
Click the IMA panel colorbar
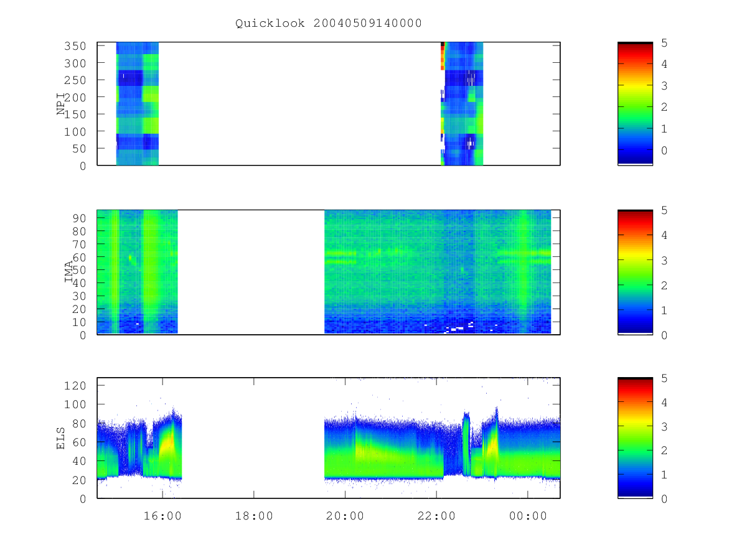(635, 272)
